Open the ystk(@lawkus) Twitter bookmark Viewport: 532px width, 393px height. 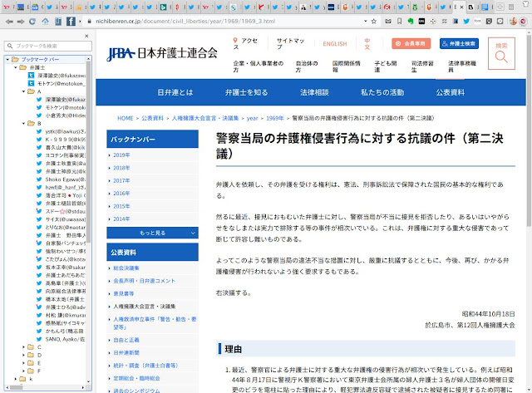62,131
